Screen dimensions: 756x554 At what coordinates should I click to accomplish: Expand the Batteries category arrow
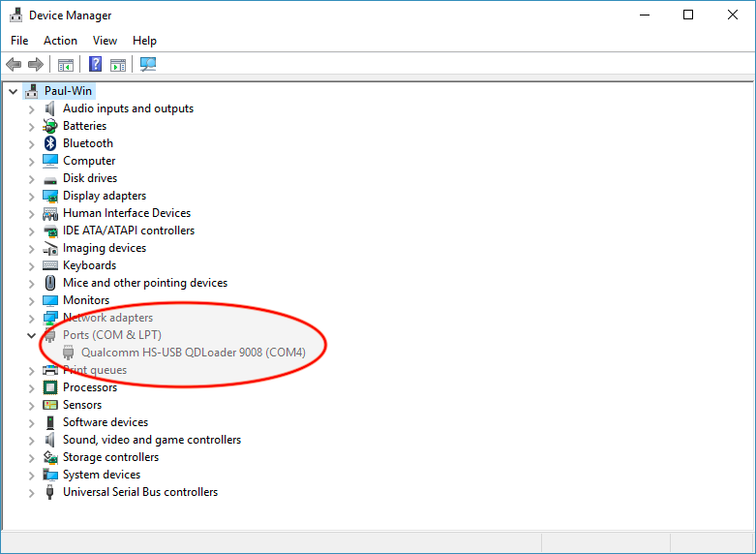pyautogui.click(x=31, y=127)
